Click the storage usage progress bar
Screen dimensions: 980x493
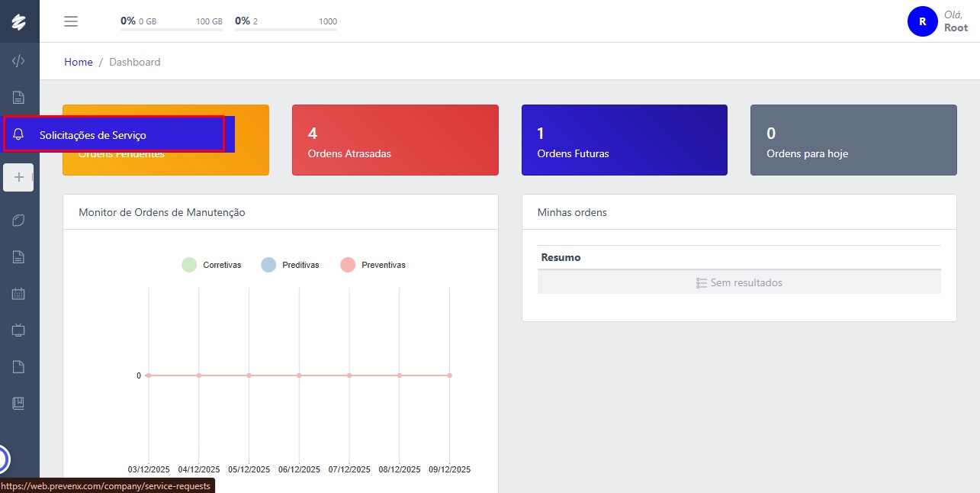coord(172,29)
